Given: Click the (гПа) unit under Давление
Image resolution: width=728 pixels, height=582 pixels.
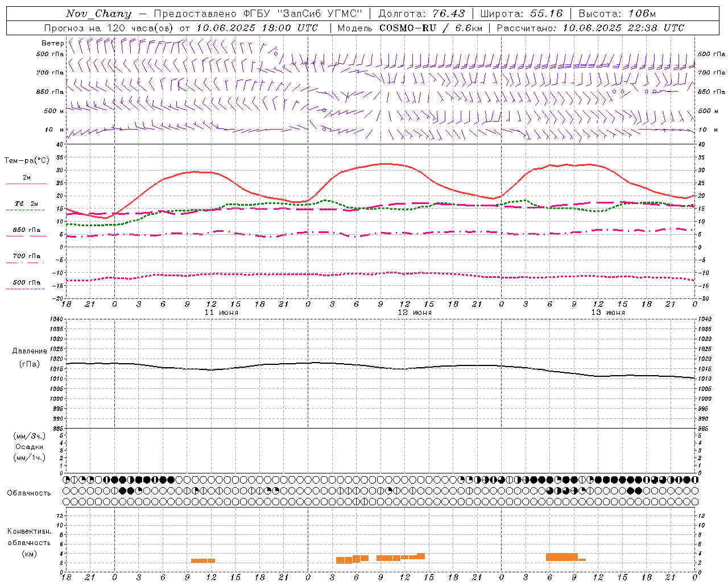Looking at the screenshot, I should (x=30, y=364).
